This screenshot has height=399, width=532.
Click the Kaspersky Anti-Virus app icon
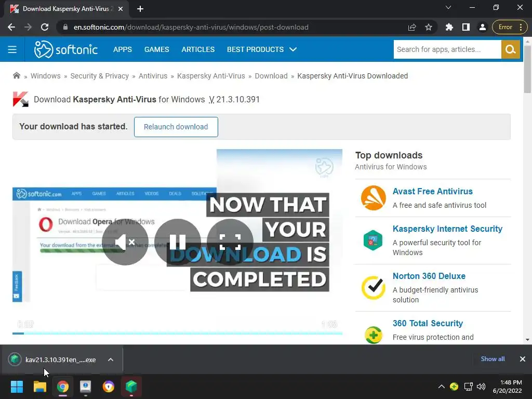click(x=20, y=99)
